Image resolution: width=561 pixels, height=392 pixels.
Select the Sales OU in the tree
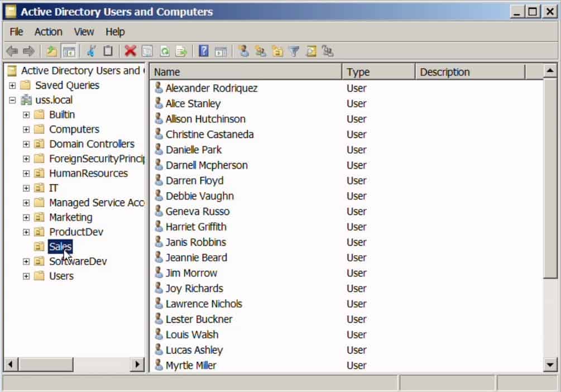tap(60, 247)
